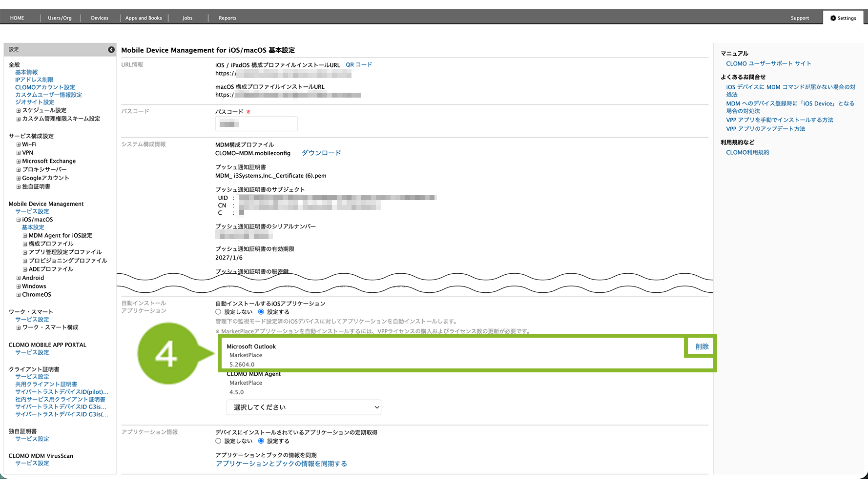
Task: Click the ダウンロード link for MDM profile
Action: click(321, 153)
